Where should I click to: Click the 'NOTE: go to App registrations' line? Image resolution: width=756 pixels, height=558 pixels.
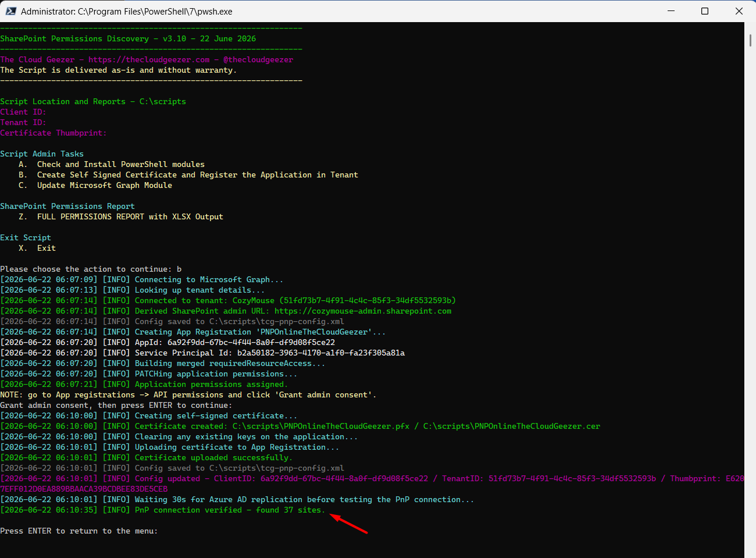[x=188, y=394]
